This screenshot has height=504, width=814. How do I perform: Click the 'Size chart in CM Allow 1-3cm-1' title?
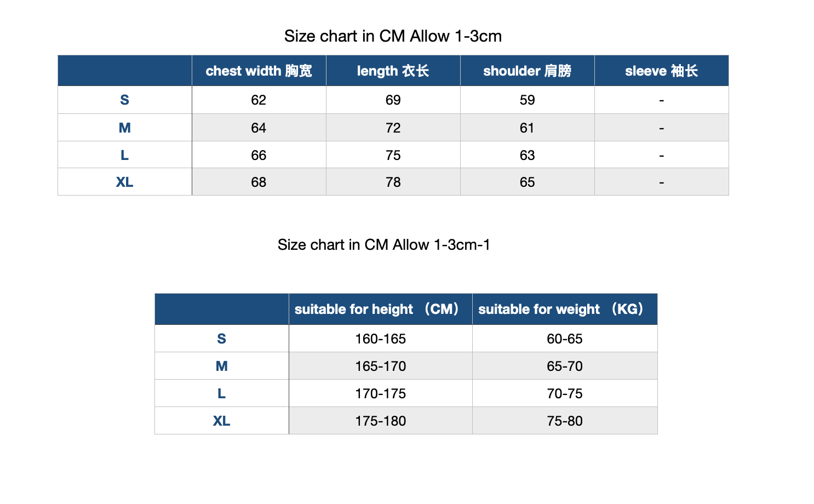click(x=383, y=244)
